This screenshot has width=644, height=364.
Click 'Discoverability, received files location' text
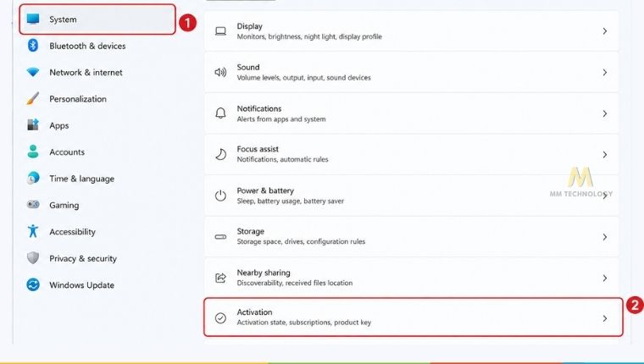coord(295,283)
